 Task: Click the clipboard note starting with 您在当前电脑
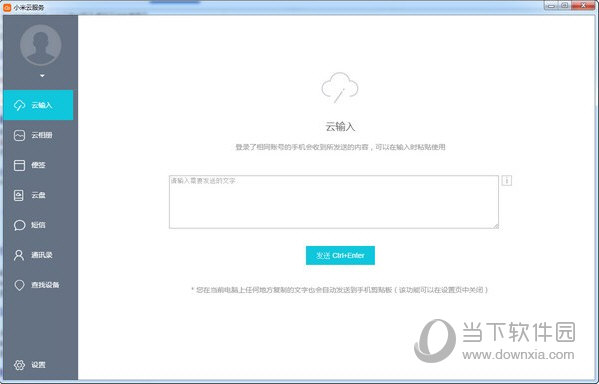pyautogui.click(x=340, y=290)
